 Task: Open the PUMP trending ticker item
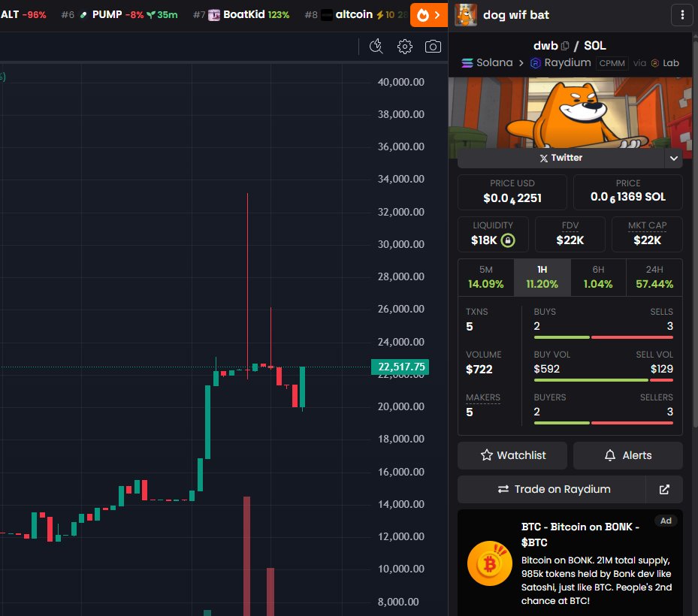(119, 15)
